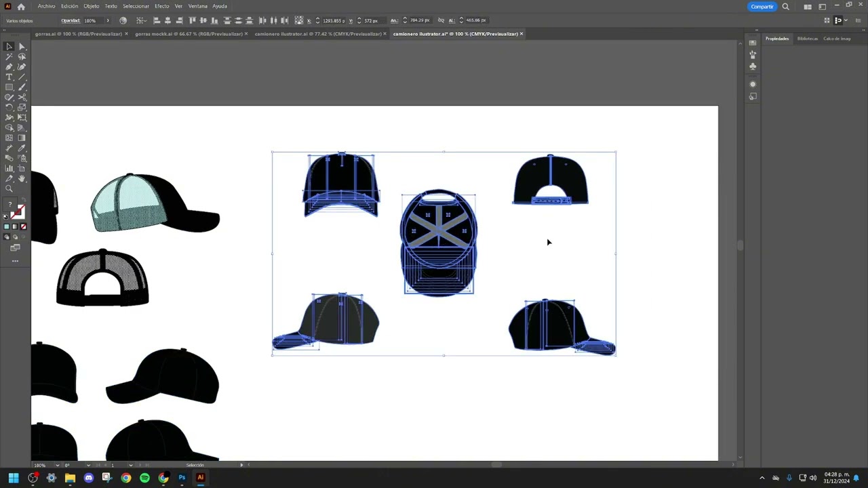Viewport: 868px width, 488px height.
Task: Open the Recolor Artwork color wheel icon
Action: [123, 20]
